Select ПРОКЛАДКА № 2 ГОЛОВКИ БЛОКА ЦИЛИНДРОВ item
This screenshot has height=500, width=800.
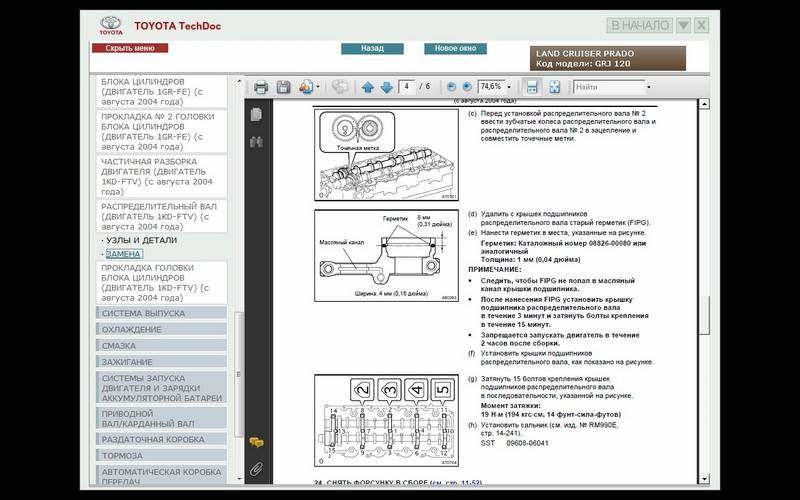click(162, 132)
